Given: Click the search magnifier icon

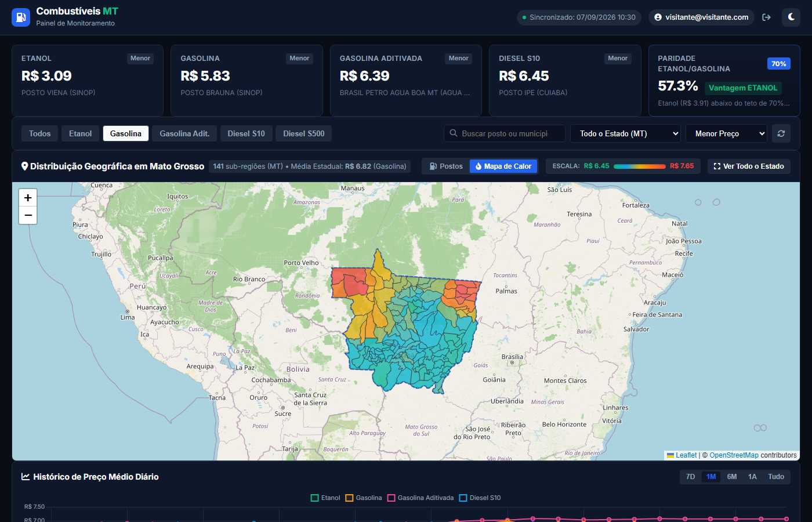Looking at the screenshot, I should (454, 133).
